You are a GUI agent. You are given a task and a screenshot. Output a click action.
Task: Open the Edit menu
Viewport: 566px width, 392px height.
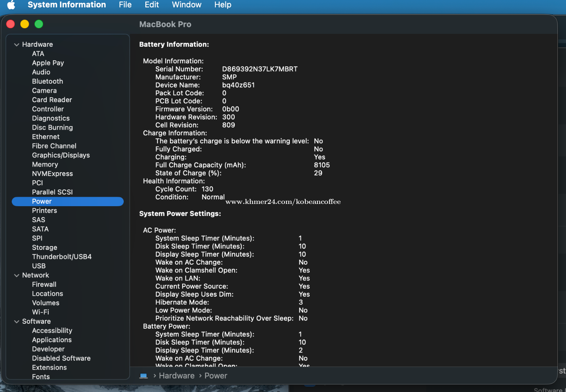152,5
